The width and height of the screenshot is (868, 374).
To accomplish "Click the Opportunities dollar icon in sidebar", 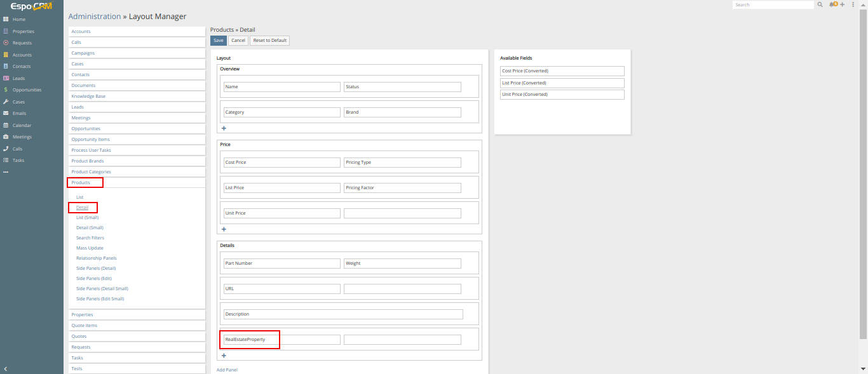I will (x=6, y=90).
